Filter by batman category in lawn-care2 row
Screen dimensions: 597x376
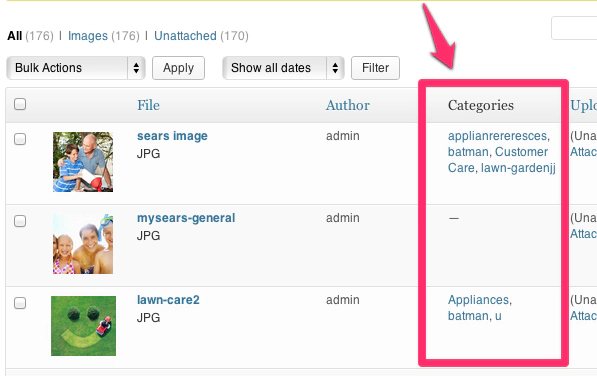tap(468, 316)
